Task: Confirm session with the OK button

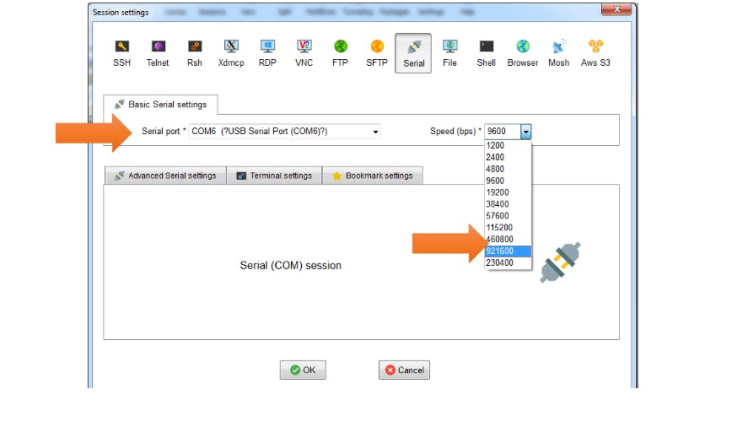Action: [x=303, y=370]
